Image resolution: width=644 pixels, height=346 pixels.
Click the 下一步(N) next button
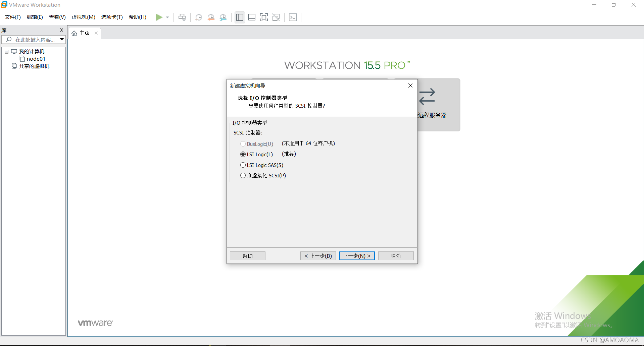point(357,256)
